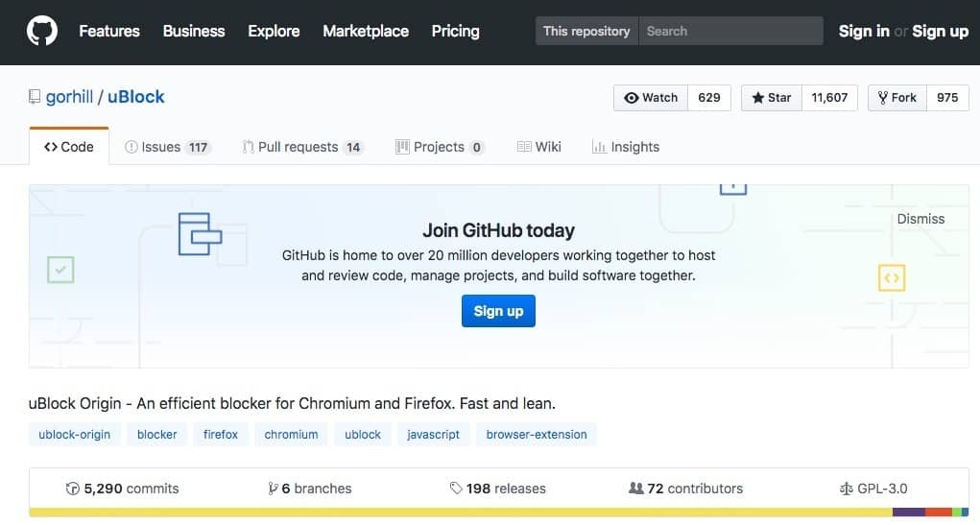The height and width of the screenshot is (525, 980).
Task: Fork the uBlock repository
Action: coord(896,98)
